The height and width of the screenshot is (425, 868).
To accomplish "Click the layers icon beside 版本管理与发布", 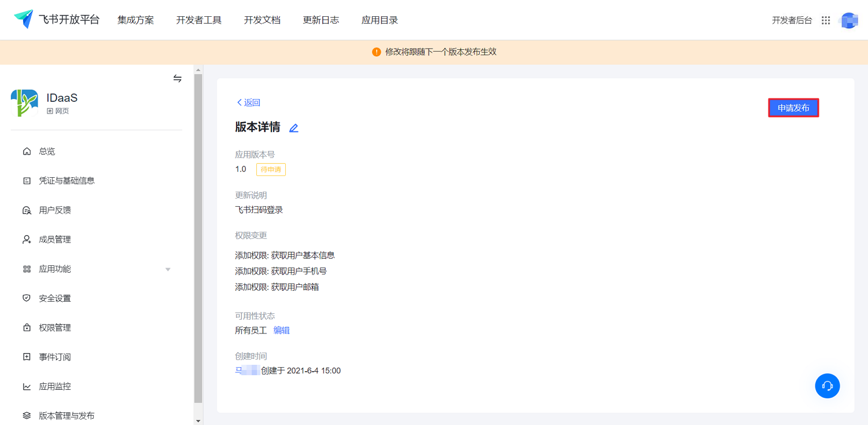I will (x=27, y=416).
